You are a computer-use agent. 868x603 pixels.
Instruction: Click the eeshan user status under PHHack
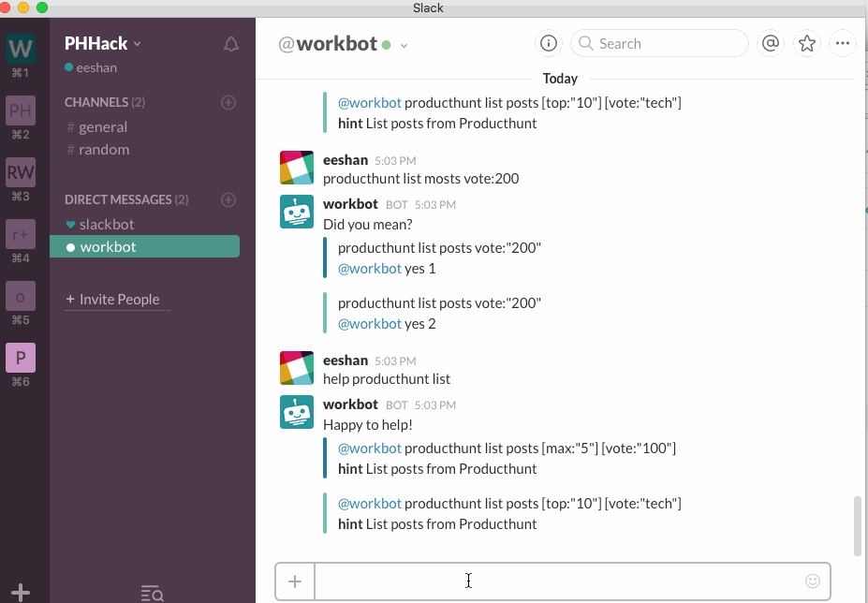pos(91,67)
